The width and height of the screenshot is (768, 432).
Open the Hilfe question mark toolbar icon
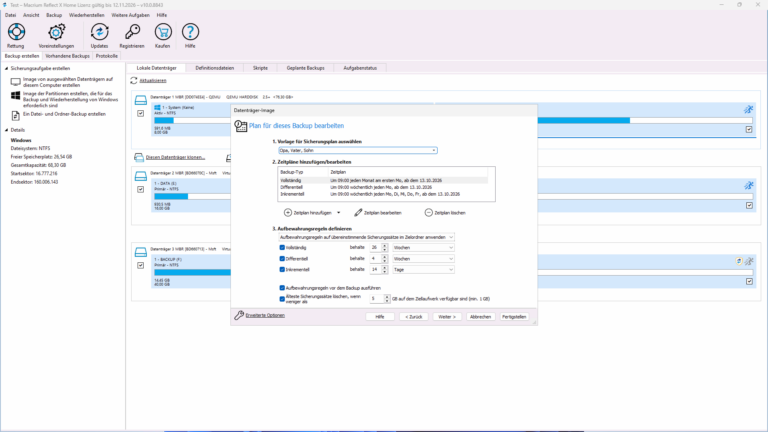click(x=190, y=32)
